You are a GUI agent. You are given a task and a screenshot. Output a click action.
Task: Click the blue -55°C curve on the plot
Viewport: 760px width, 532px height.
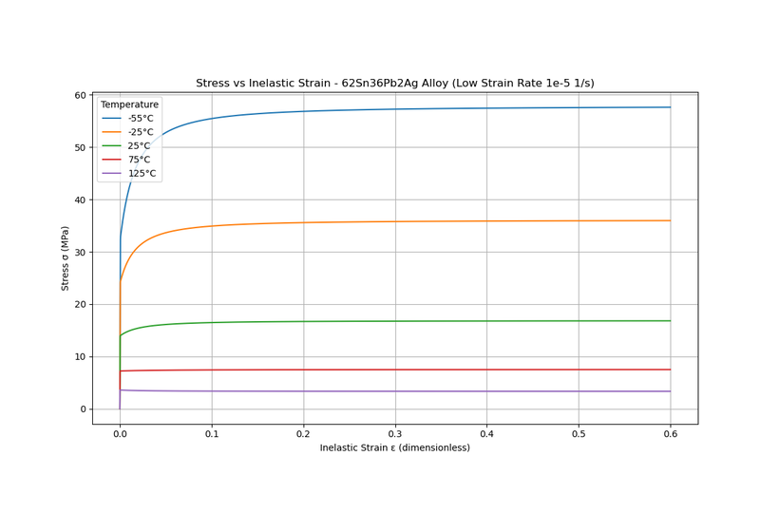395,109
